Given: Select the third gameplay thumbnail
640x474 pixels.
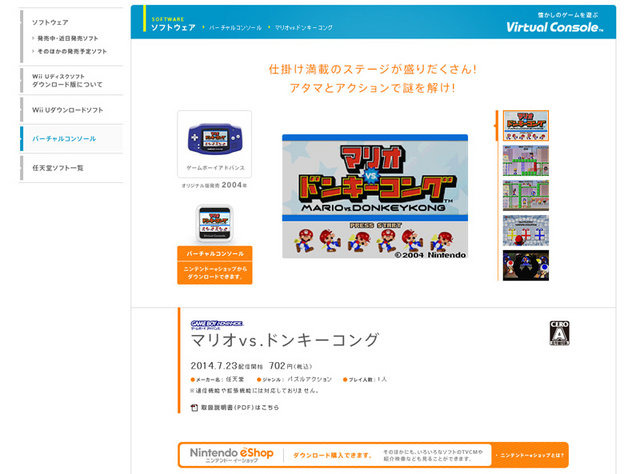Looking at the screenshot, I should [526, 195].
